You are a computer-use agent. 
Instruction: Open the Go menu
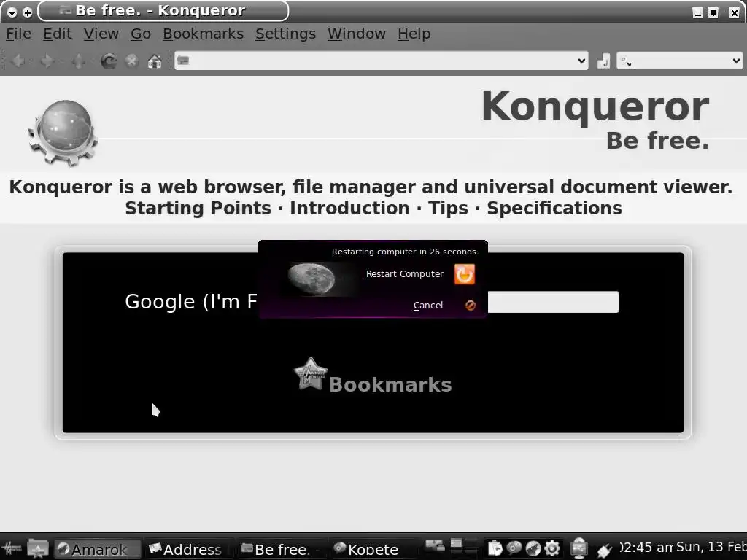click(x=141, y=34)
